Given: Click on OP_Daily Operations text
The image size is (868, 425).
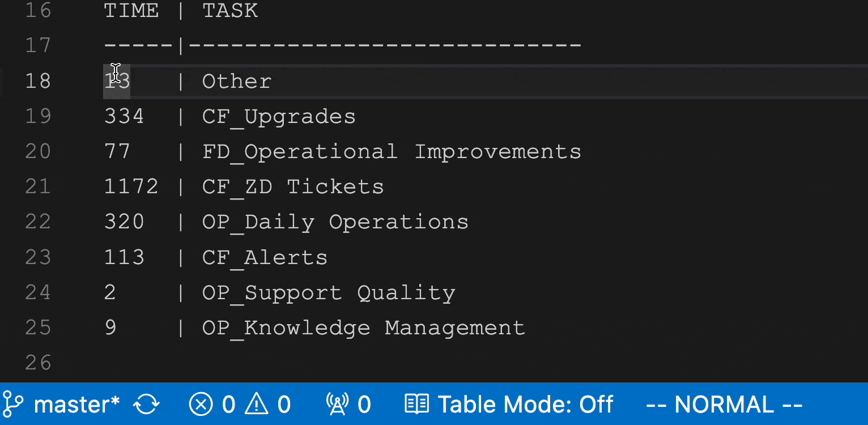Looking at the screenshot, I should coord(335,222).
